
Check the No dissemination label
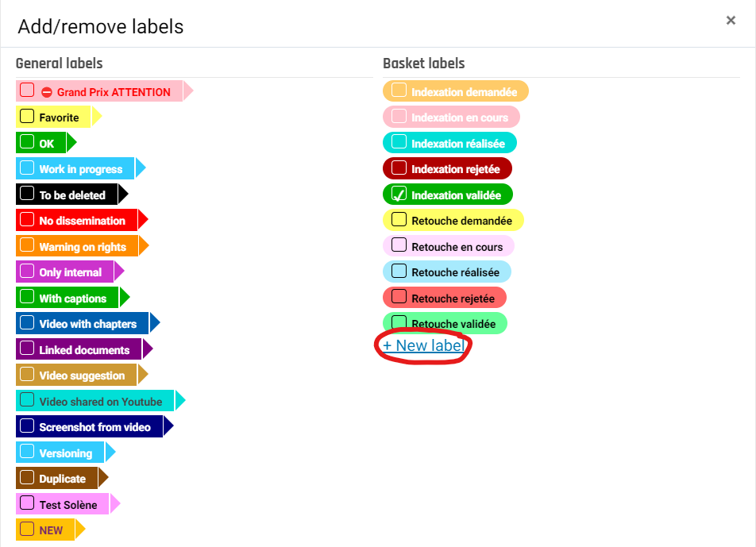point(27,220)
